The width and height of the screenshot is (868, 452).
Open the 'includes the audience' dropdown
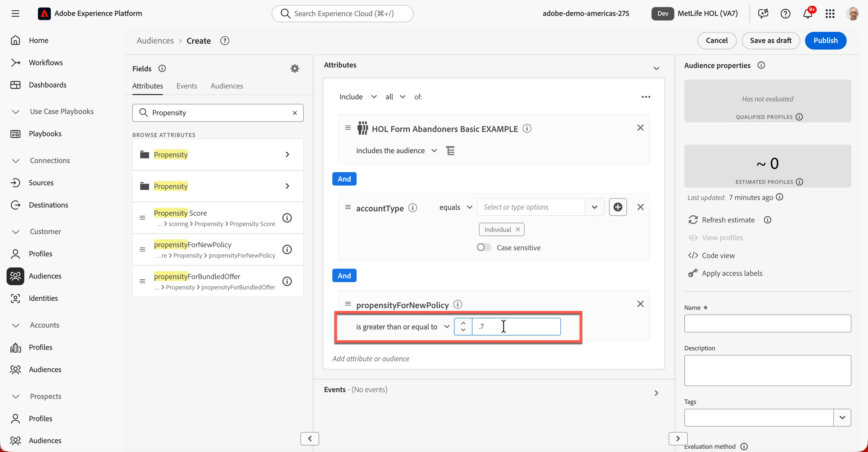click(x=396, y=150)
